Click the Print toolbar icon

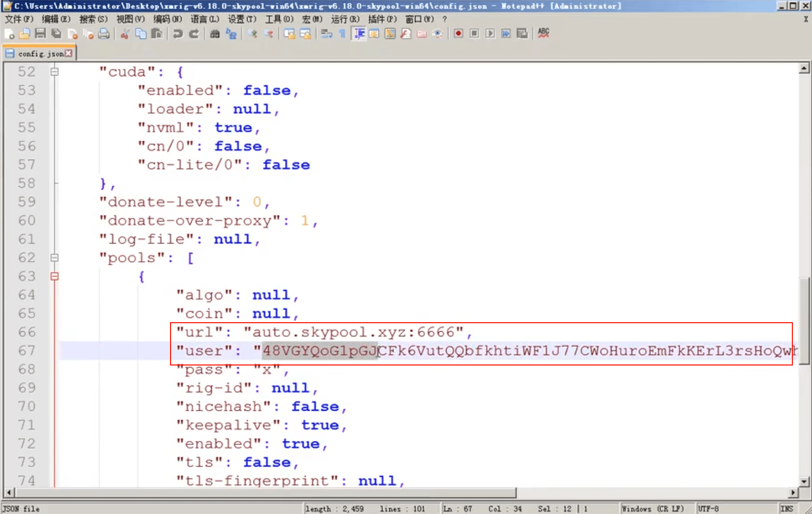pyautogui.click(x=104, y=34)
